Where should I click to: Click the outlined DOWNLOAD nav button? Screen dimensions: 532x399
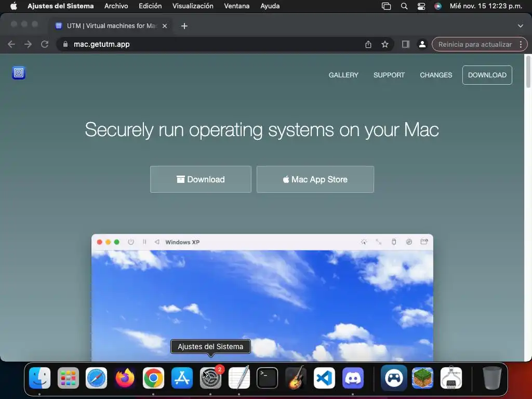click(487, 75)
